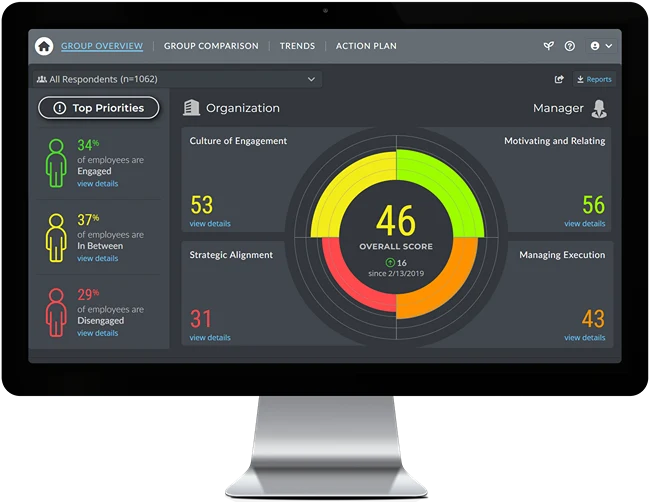
Task: Open the user account dropdown menu
Action: click(601, 46)
